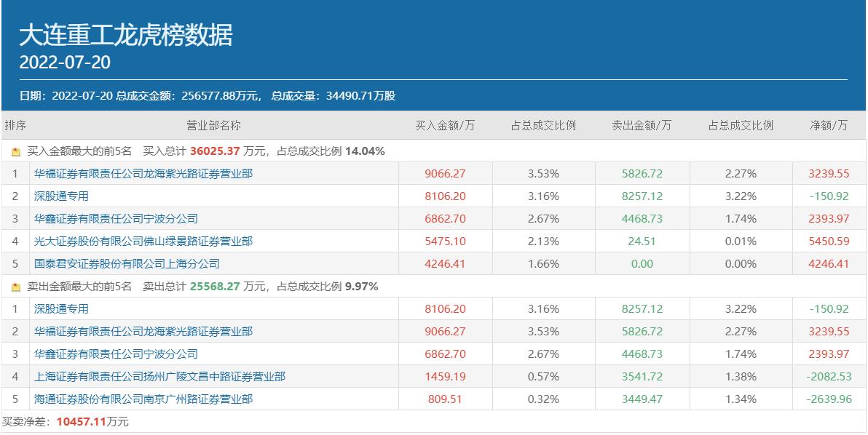Open 上海证券扬州广陵文昌中路证券营业部 link
This screenshot has width=868, height=435.
tap(159, 377)
